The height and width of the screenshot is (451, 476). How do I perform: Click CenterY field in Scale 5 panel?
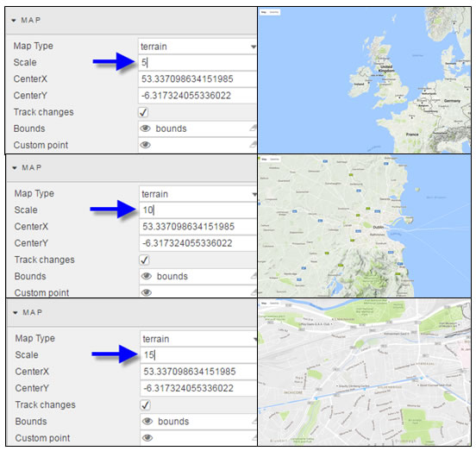(x=197, y=96)
